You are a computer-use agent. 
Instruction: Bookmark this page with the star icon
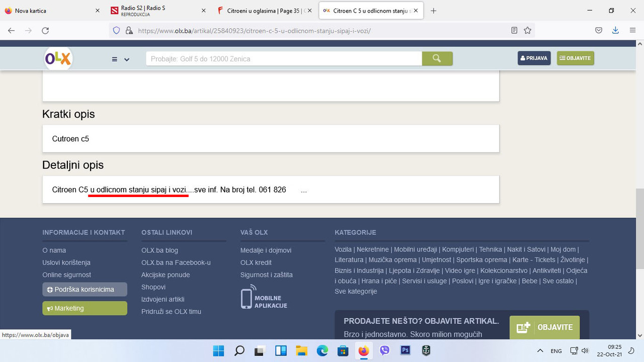(x=527, y=31)
